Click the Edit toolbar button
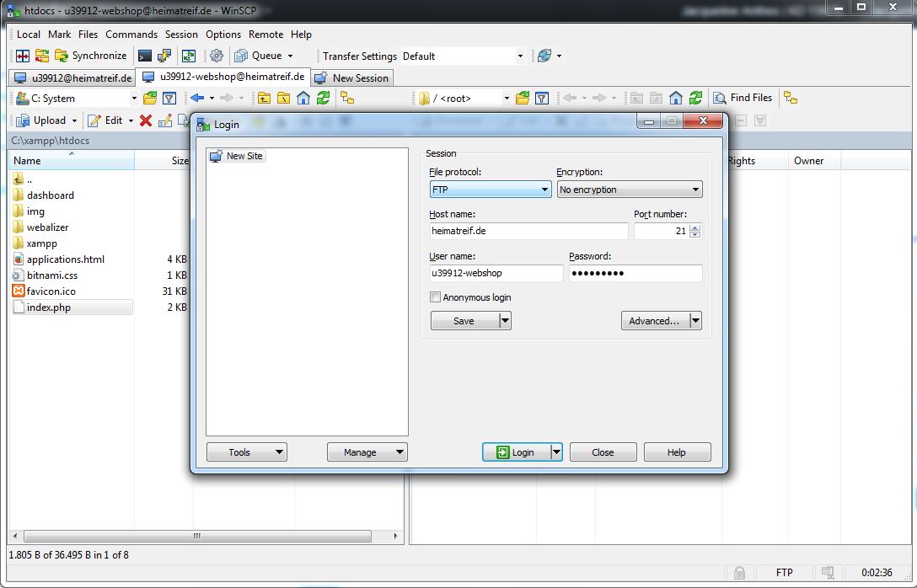 105,120
